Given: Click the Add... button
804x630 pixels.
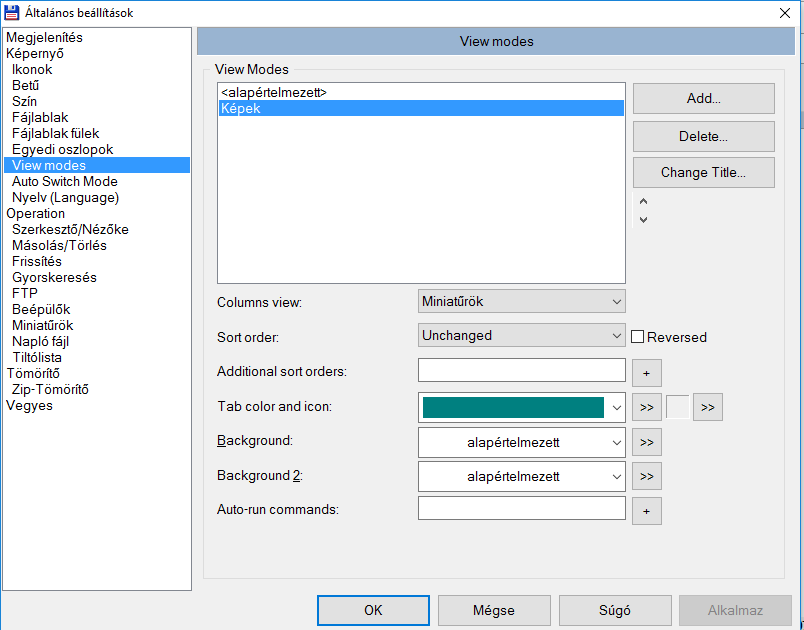Looking at the screenshot, I should pos(703,99).
